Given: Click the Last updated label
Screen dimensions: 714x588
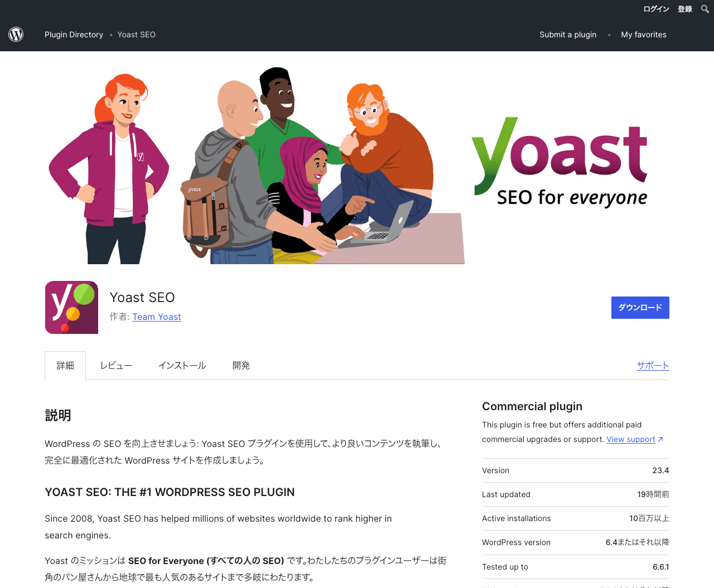Looking at the screenshot, I should (x=506, y=494).
